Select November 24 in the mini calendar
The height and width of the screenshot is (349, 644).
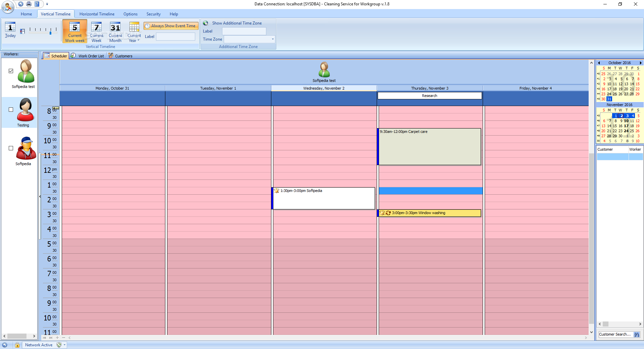pos(626,131)
